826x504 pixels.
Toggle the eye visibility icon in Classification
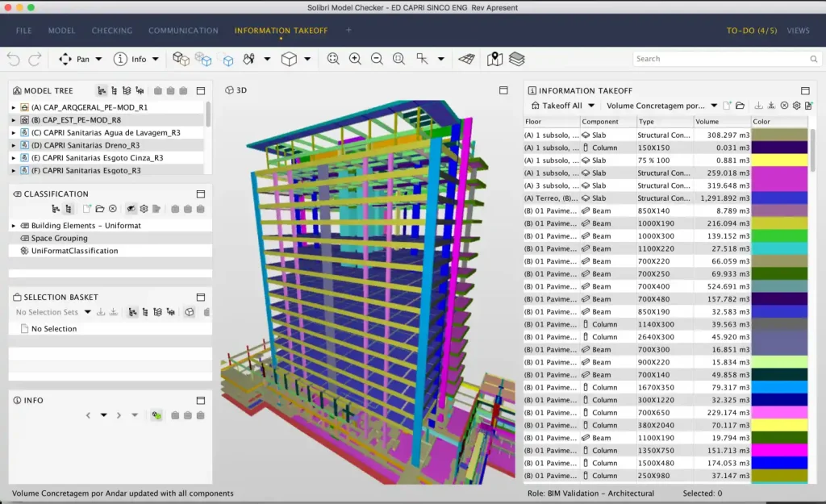[x=131, y=209]
